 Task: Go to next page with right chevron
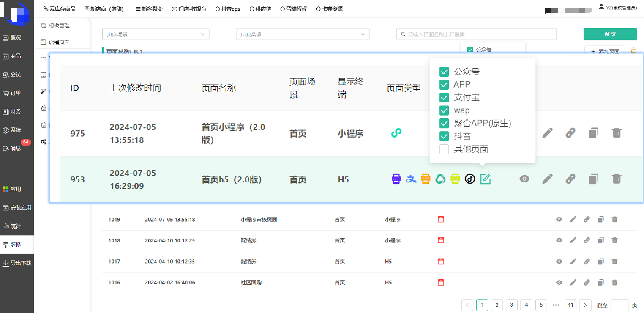pyautogui.click(x=585, y=305)
